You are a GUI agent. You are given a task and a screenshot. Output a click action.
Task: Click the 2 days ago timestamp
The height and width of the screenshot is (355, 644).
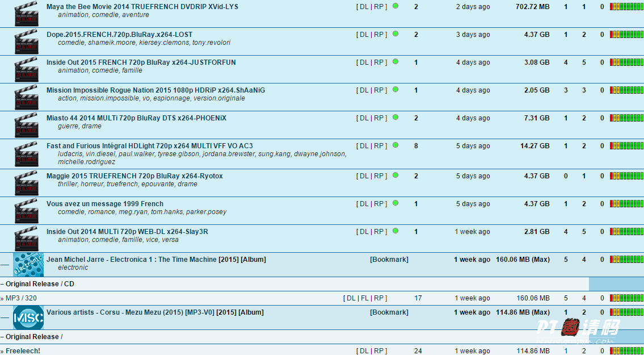(473, 7)
